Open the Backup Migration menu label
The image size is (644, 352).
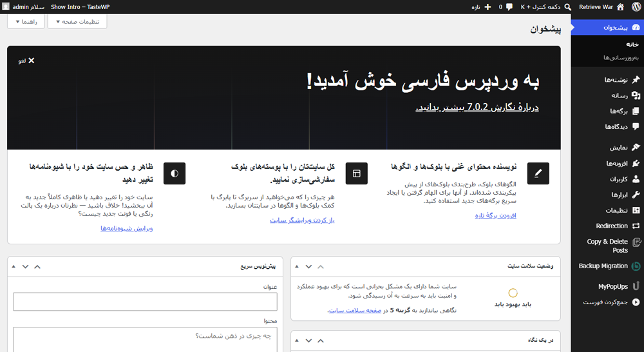click(603, 266)
